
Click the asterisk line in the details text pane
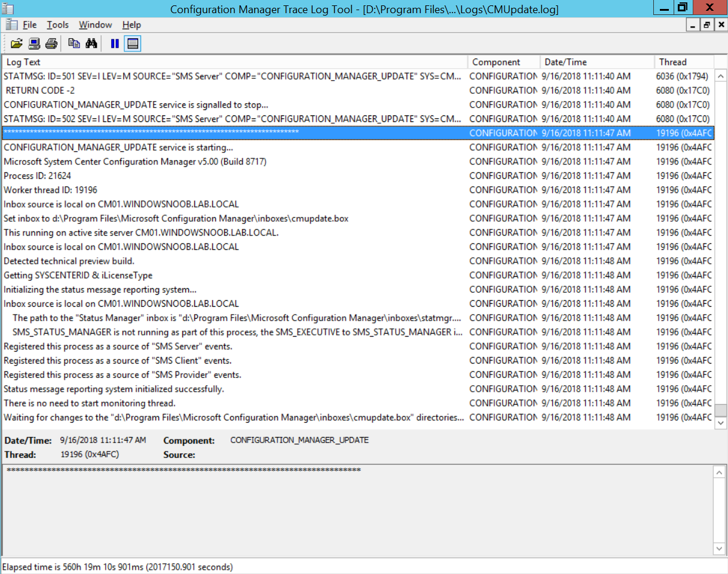coord(183,471)
